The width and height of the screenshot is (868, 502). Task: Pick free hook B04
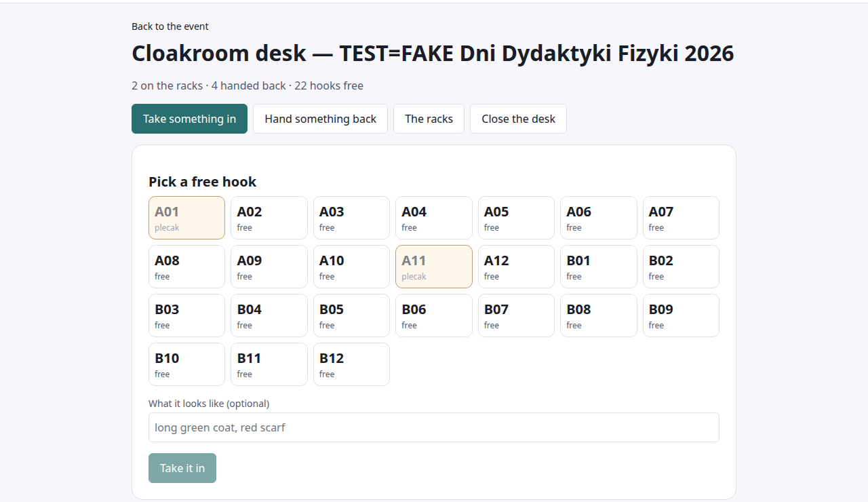point(269,315)
